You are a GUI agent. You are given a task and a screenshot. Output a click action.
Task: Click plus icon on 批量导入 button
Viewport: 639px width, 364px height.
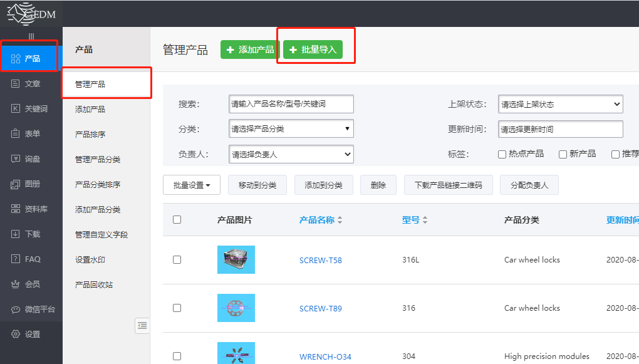tap(293, 49)
